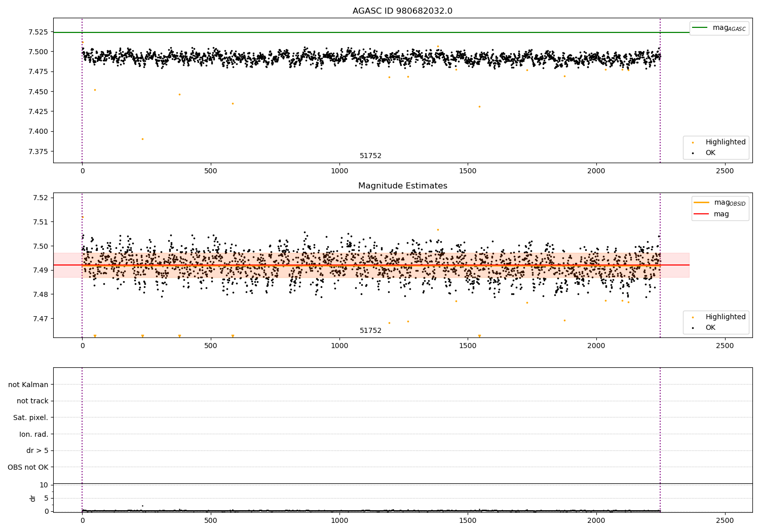Click the highlighted orange point near 7.43 at x=1550

479,106
